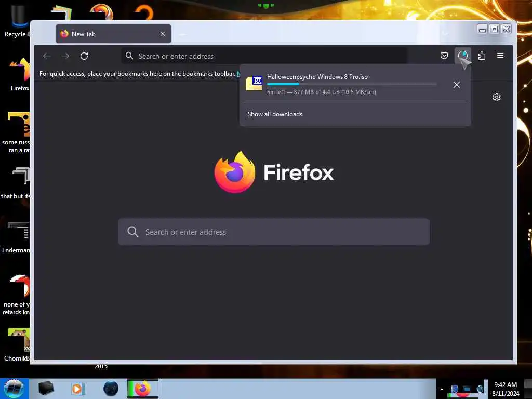Open the black folder taskbar icon
Screen dimensions: 532x399
[46, 389]
